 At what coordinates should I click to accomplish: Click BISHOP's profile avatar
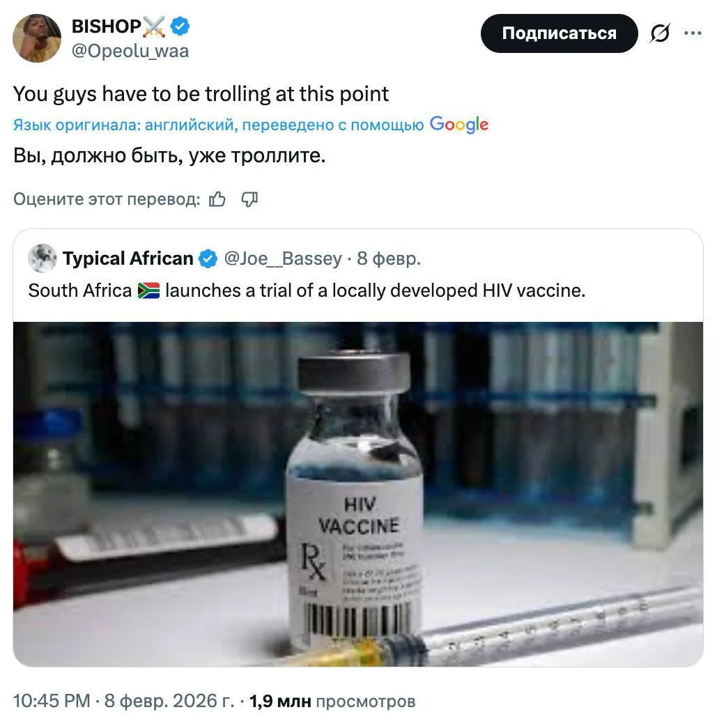point(37,38)
